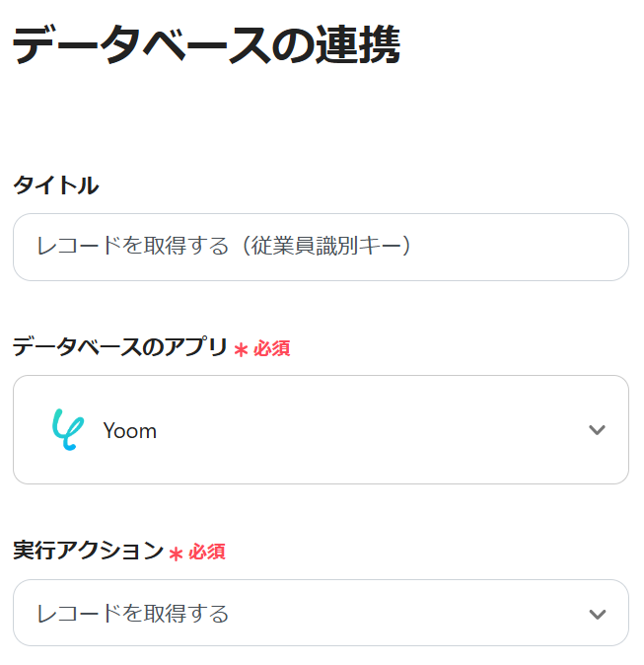Screen dimensions: 644x665
Task: Open the データベースのアプリ combo box
Action: pos(321,430)
